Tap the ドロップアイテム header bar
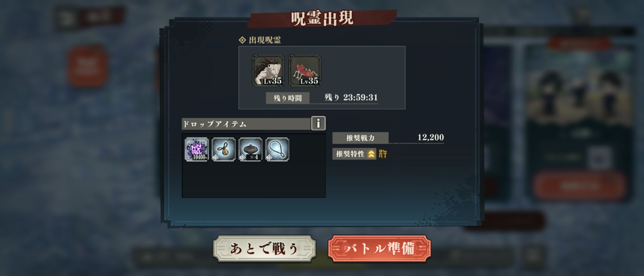 click(x=246, y=124)
